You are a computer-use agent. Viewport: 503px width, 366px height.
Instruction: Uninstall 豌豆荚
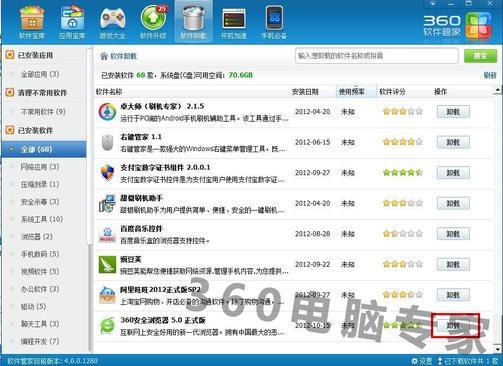pyautogui.click(x=453, y=265)
